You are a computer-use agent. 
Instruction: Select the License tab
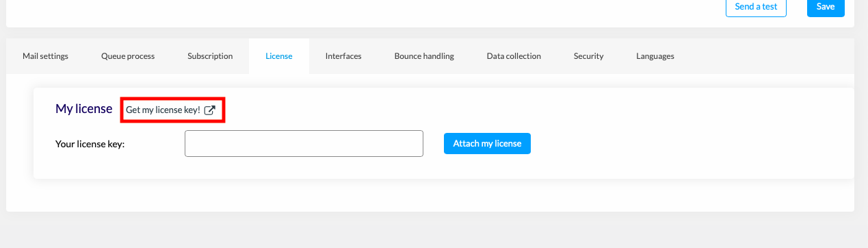coord(279,56)
